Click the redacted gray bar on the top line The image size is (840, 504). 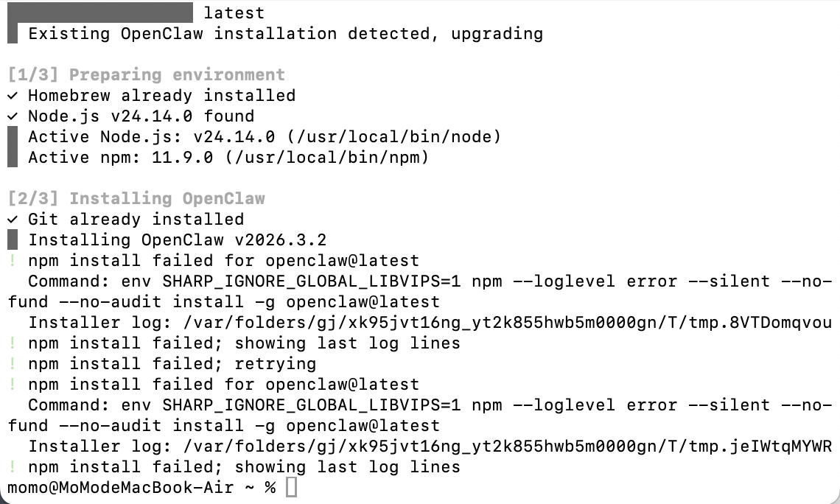(x=99, y=13)
